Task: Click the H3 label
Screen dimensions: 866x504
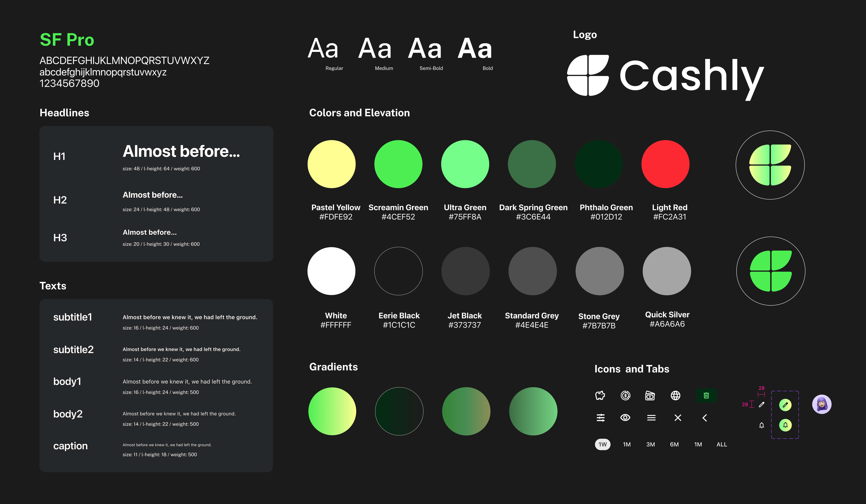Action: point(60,238)
